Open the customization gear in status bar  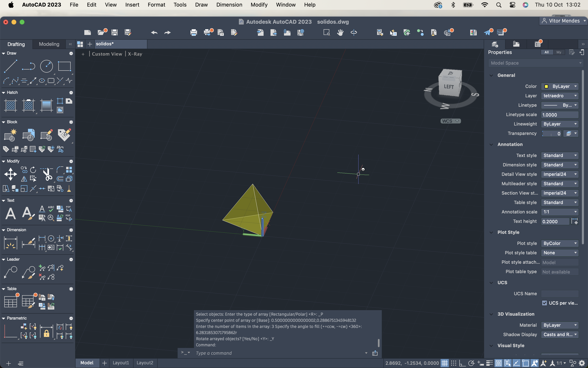click(582, 363)
